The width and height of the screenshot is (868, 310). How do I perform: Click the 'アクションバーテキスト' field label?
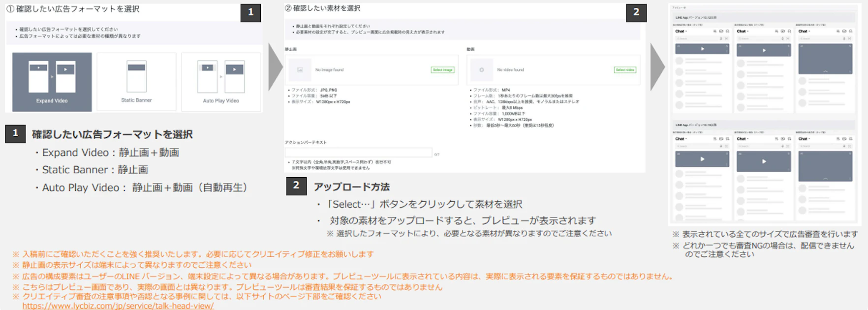306,142
